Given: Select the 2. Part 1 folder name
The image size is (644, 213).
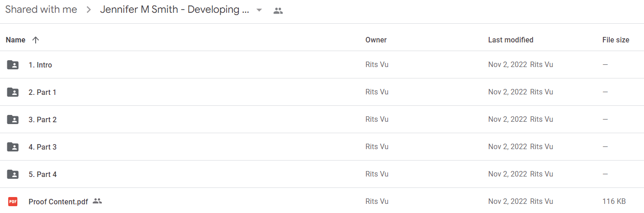Looking at the screenshot, I should 42,92.
